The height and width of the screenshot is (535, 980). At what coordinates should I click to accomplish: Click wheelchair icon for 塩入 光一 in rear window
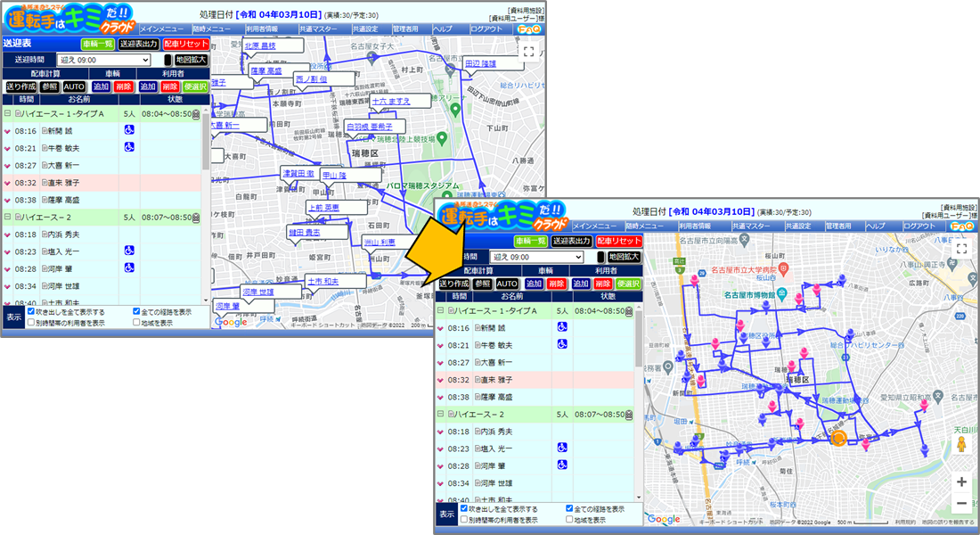pos(129,251)
